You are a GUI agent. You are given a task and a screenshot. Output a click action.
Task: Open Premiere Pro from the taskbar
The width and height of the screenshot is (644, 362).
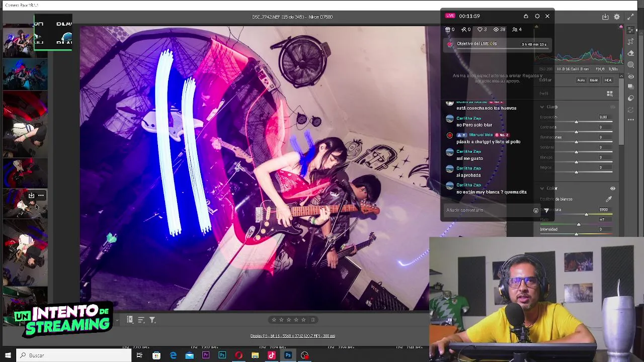coord(206,355)
